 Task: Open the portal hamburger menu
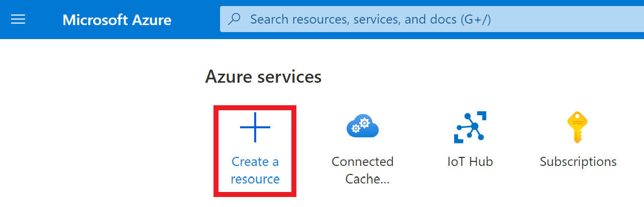point(18,20)
